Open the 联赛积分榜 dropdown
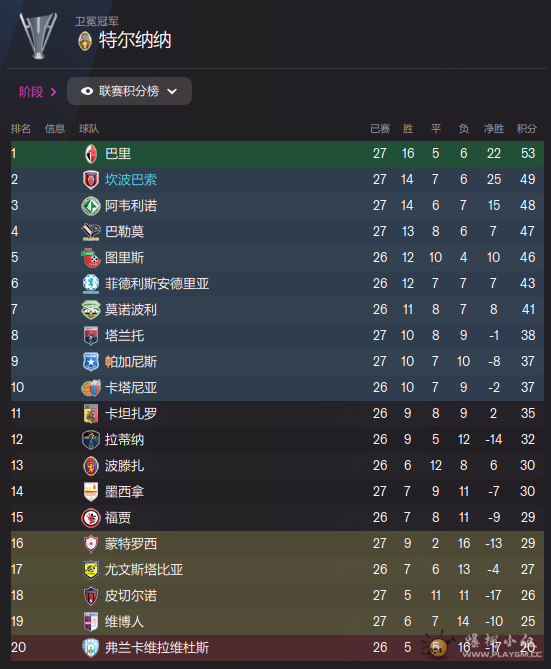 [x=129, y=91]
